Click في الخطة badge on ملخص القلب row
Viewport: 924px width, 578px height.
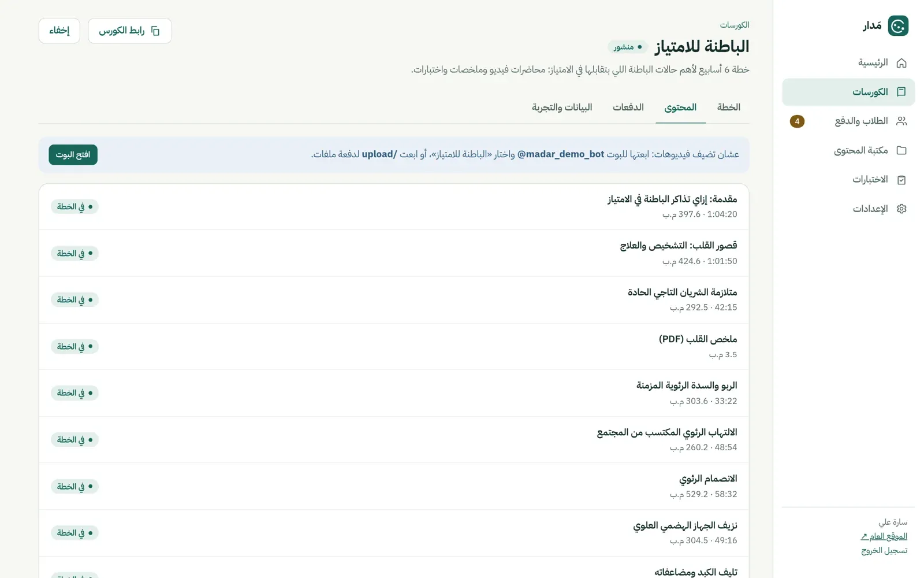74,347
